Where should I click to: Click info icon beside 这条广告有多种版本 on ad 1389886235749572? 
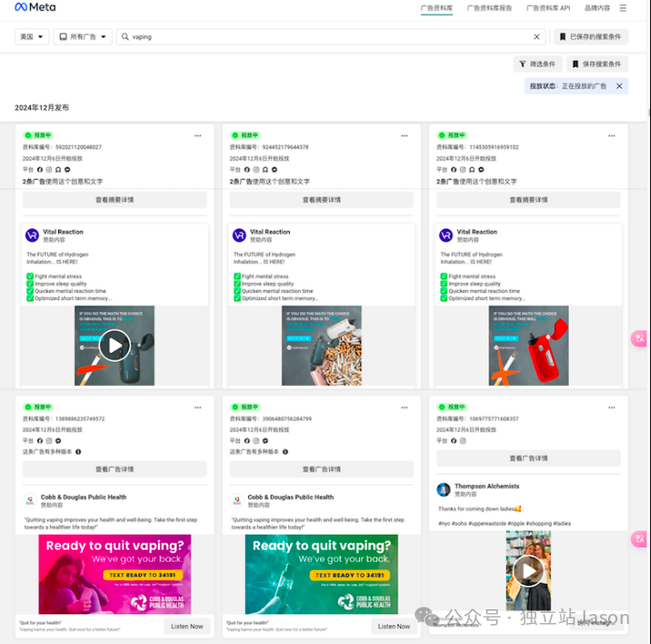(x=78, y=452)
